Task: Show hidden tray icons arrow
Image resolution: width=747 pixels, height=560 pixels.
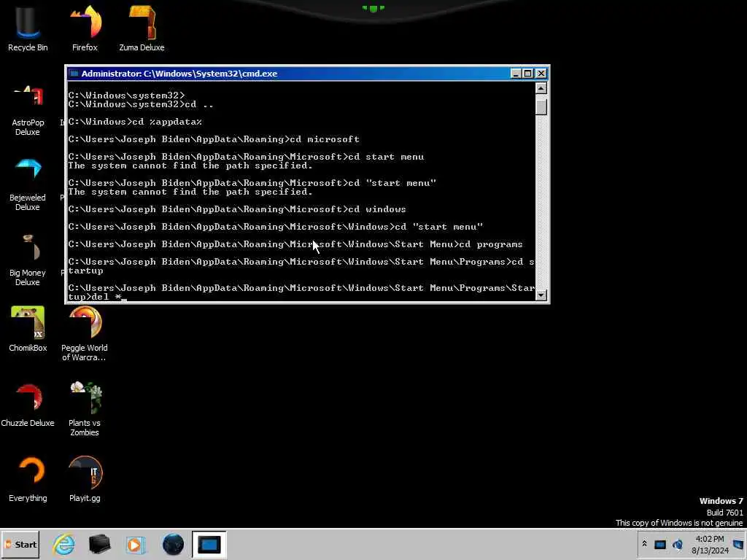Action: coord(644,544)
